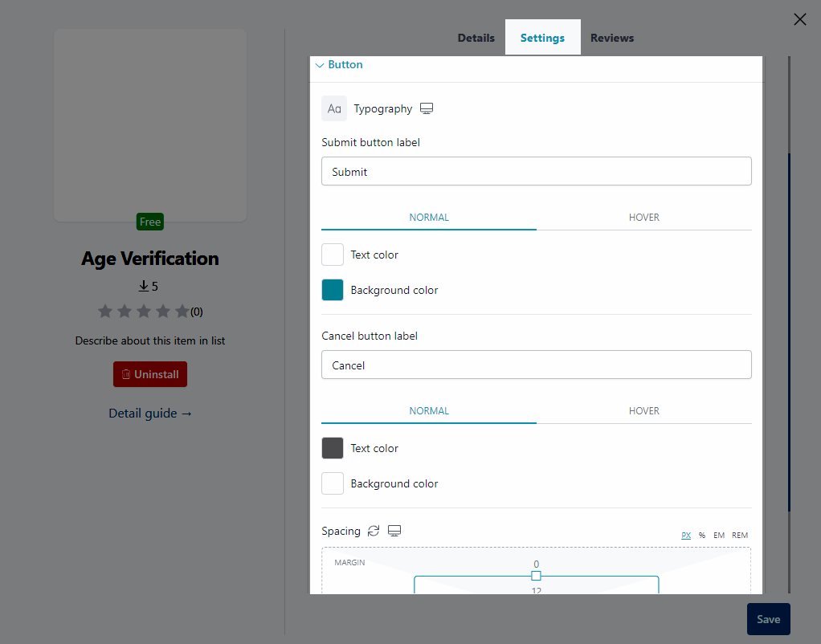Click the Free badge
This screenshot has height=644, width=821.
(150, 222)
